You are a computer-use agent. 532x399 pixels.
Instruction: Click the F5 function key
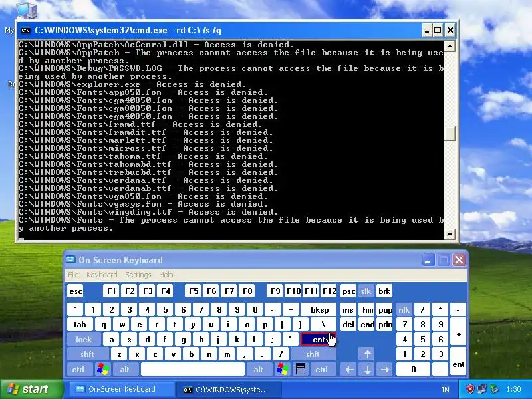[194, 291]
